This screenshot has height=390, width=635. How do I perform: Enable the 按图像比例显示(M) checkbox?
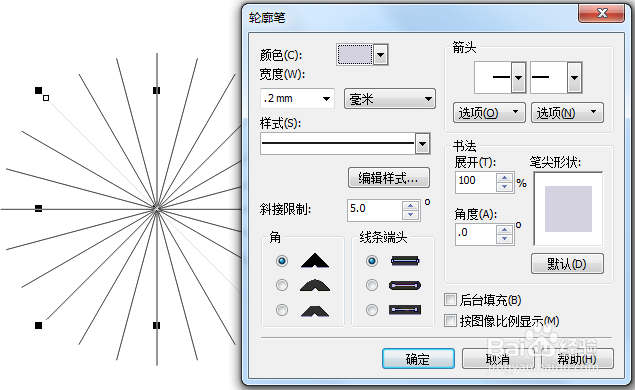450,321
